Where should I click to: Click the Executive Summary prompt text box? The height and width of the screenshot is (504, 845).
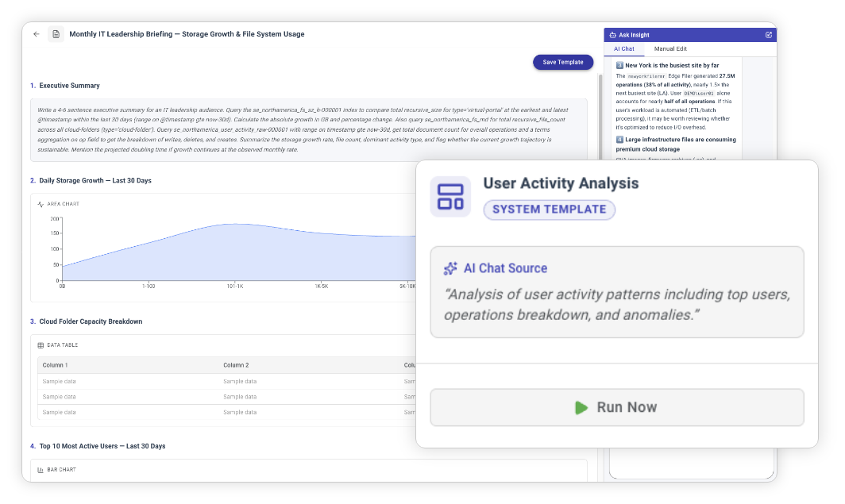coord(309,129)
